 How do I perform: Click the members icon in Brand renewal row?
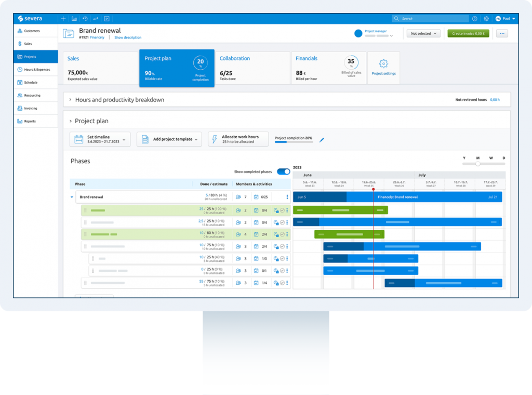pos(238,197)
